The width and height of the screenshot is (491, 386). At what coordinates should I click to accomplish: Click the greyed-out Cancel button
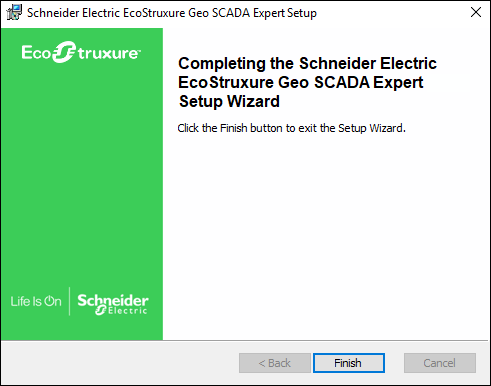click(x=440, y=363)
